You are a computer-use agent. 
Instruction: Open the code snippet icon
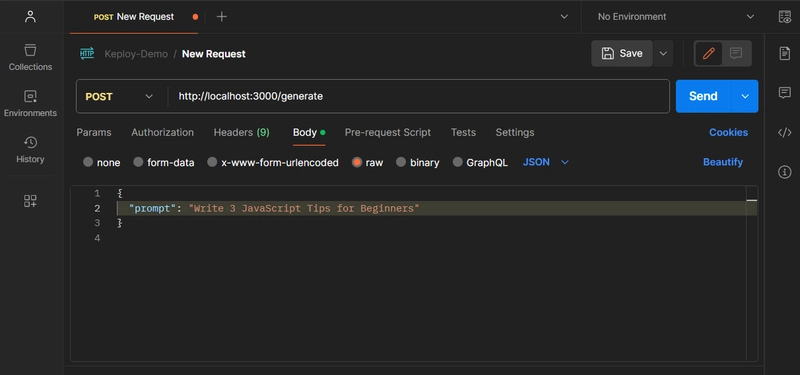coord(785,133)
